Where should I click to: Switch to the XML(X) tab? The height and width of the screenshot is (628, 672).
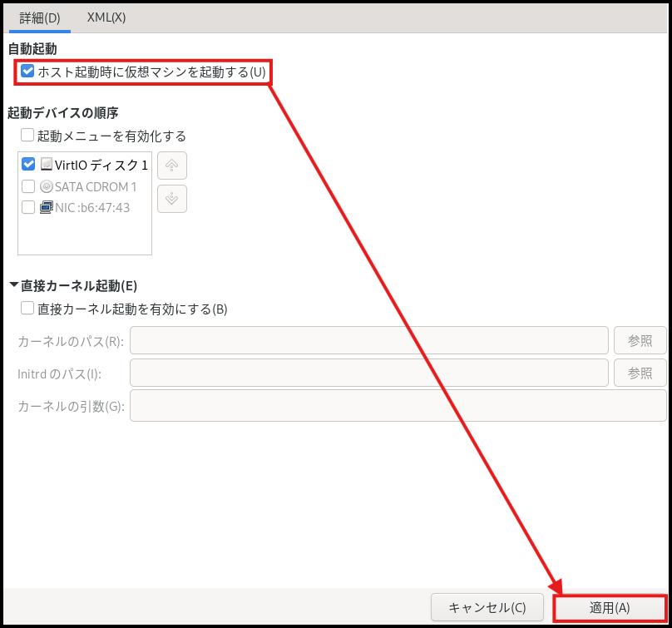106,17
